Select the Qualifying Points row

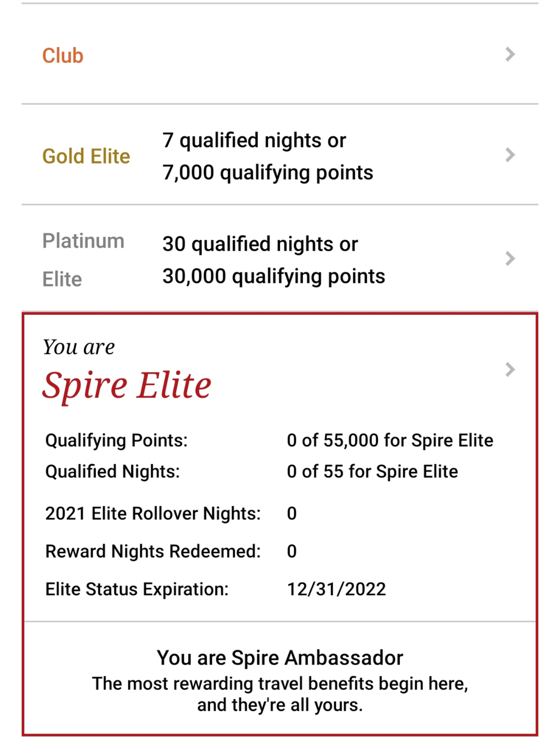pos(269,440)
